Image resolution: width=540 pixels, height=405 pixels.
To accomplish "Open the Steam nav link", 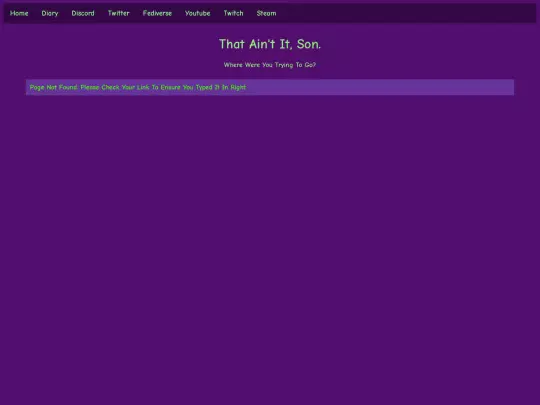I will tap(266, 13).
